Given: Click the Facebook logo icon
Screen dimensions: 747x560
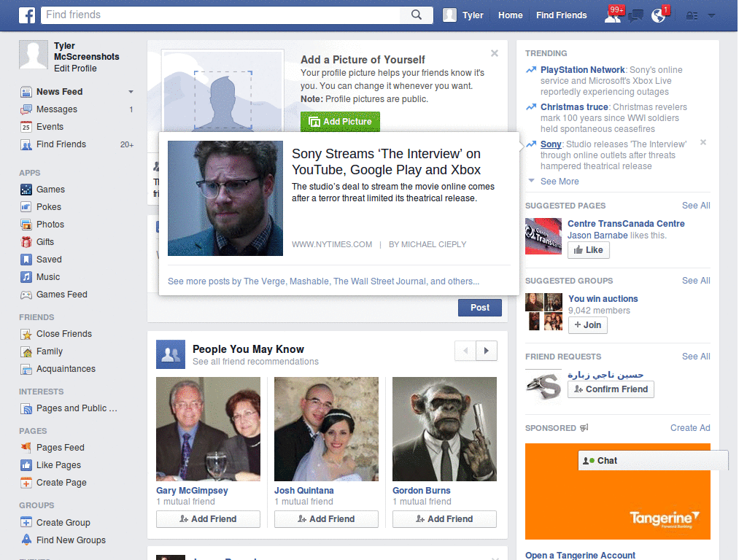Looking at the screenshot, I should [27, 15].
